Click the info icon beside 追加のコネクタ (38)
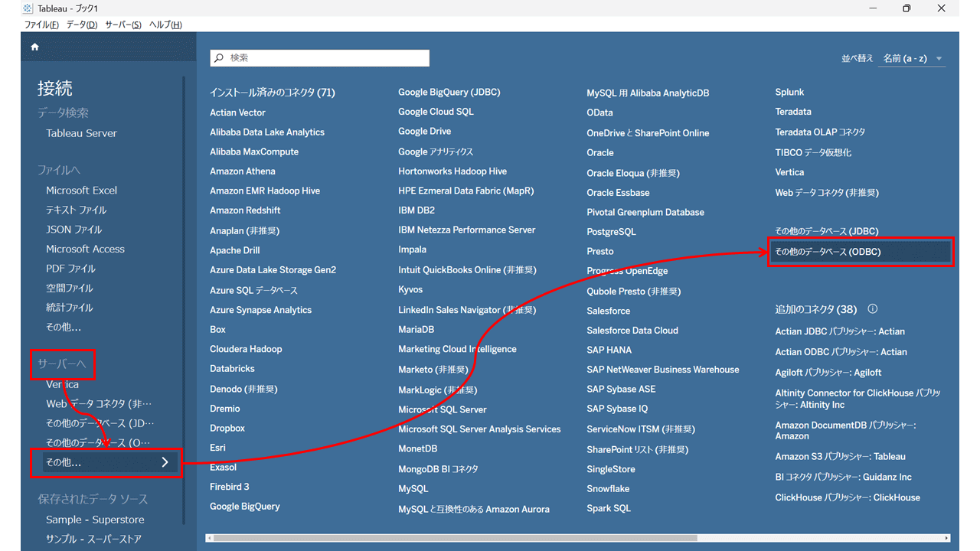The height and width of the screenshot is (551, 980). pyautogui.click(x=872, y=309)
